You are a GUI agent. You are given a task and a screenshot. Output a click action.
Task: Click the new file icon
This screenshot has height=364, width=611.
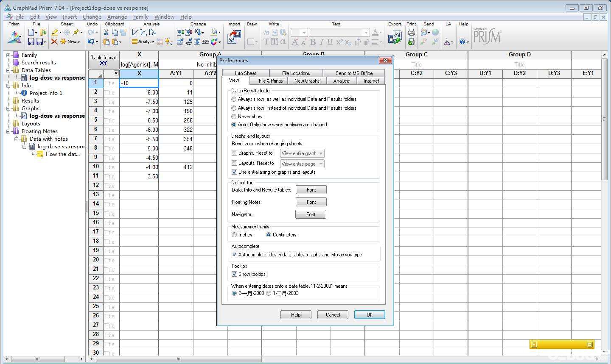31,32
